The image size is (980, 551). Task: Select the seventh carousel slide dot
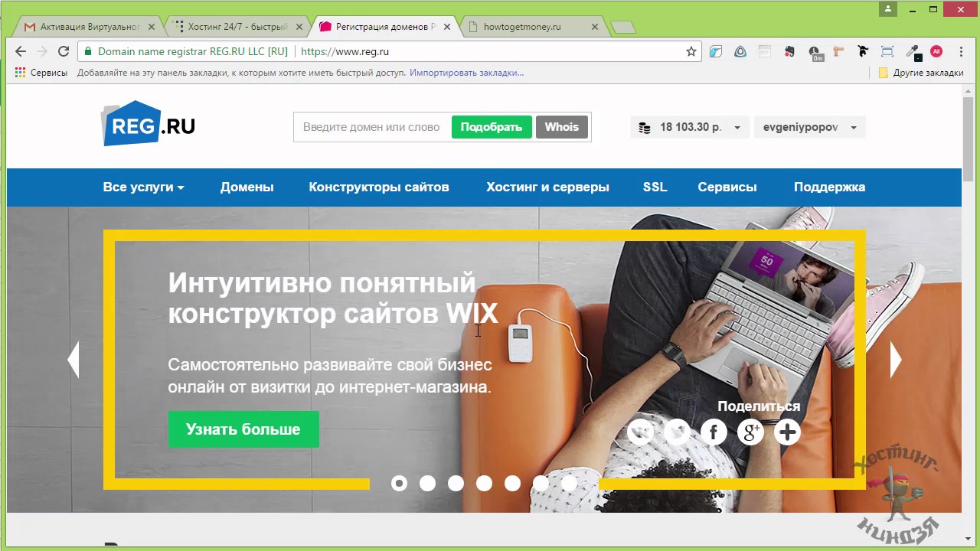click(569, 483)
